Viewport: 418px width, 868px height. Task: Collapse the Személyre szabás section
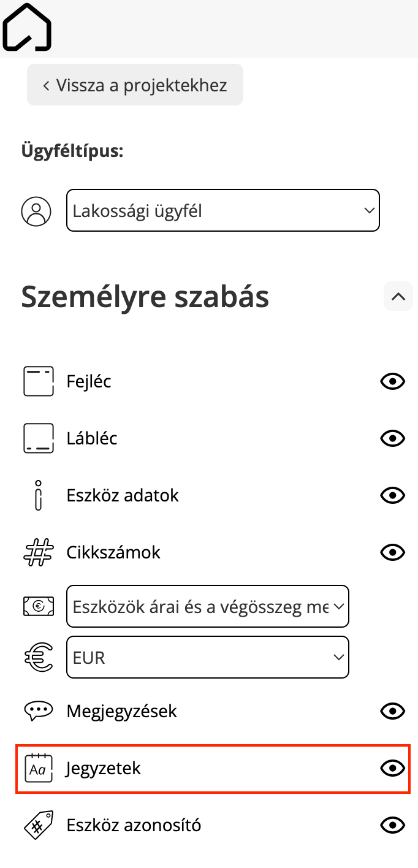pos(398,297)
